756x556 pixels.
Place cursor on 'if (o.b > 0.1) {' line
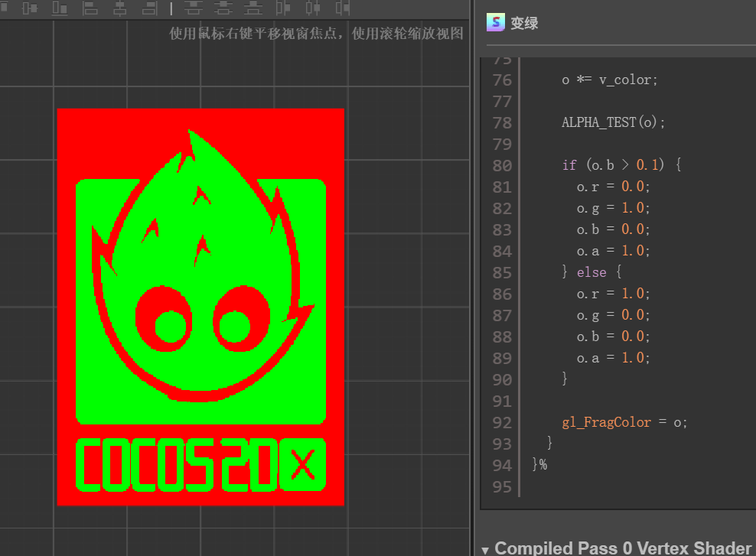621,165
